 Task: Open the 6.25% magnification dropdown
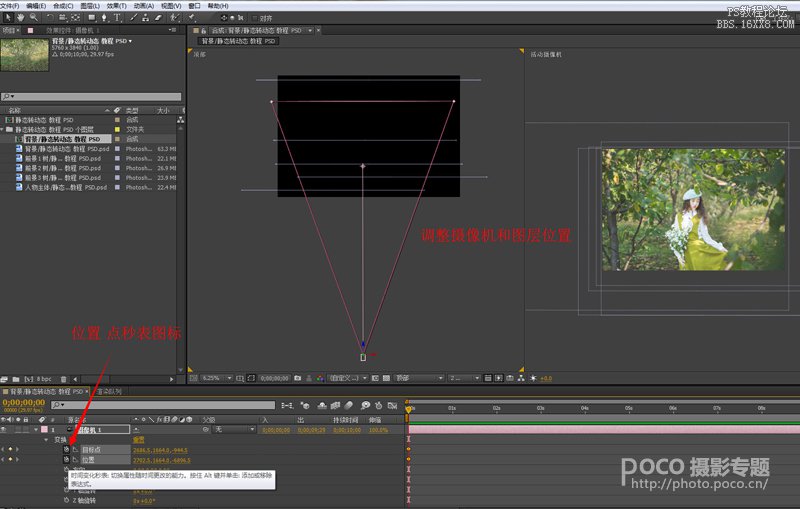tap(216, 378)
